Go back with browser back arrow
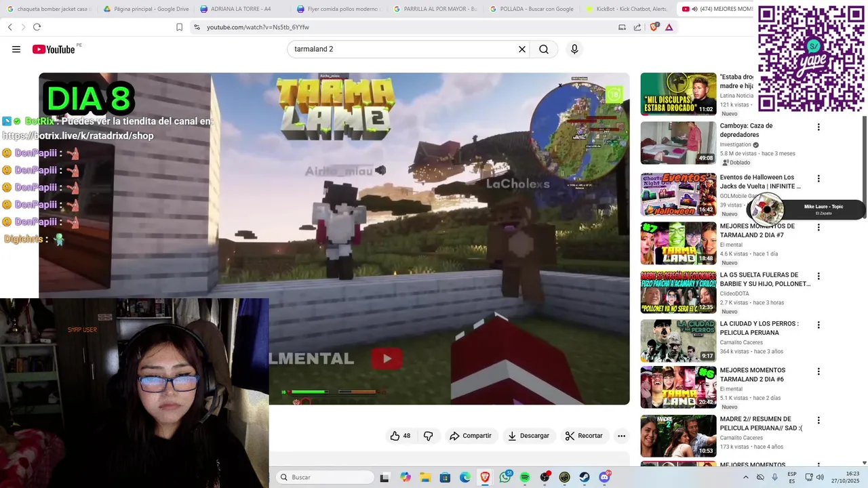The image size is (868, 488). (9, 27)
